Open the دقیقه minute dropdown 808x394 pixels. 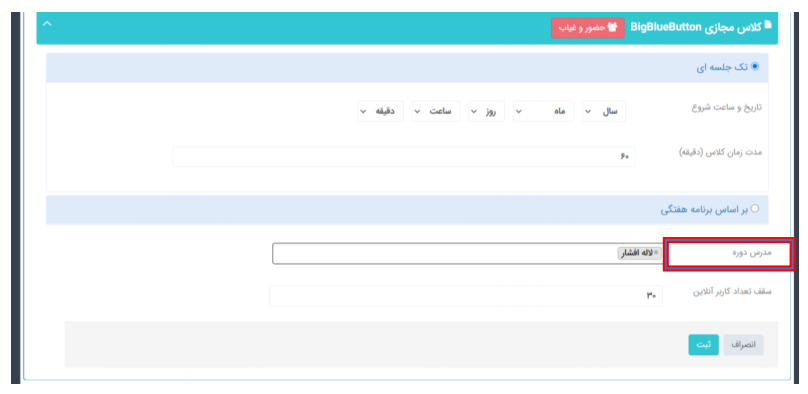[380, 111]
